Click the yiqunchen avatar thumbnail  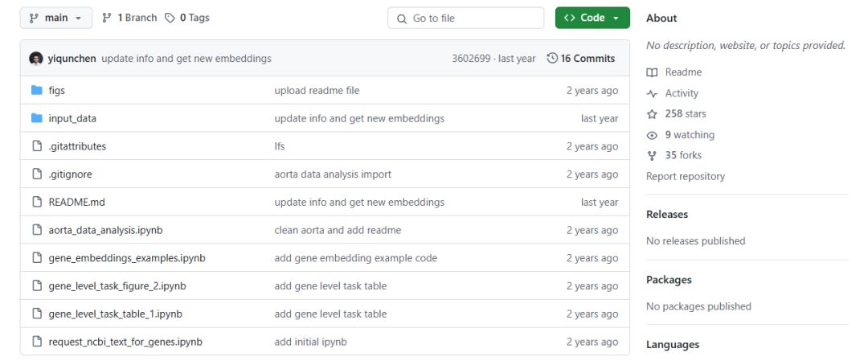point(36,59)
